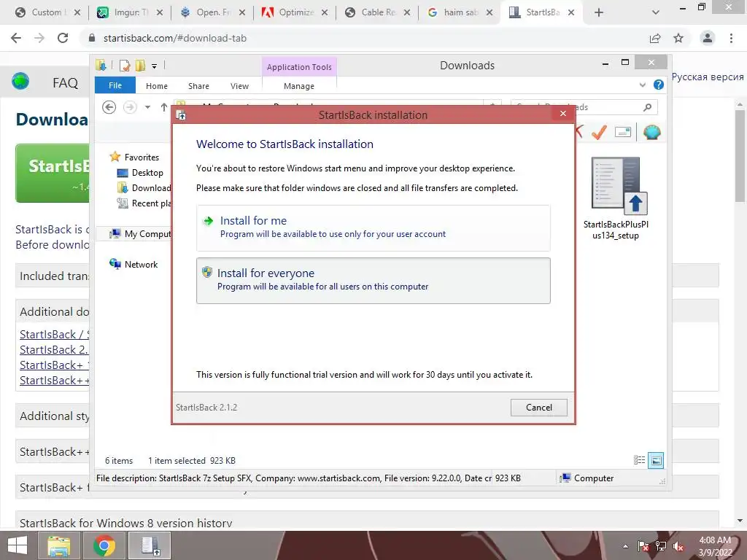Close the StartIsBack installation dialog
The width and height of the screenshot is (747, 560).
point(563,113)
